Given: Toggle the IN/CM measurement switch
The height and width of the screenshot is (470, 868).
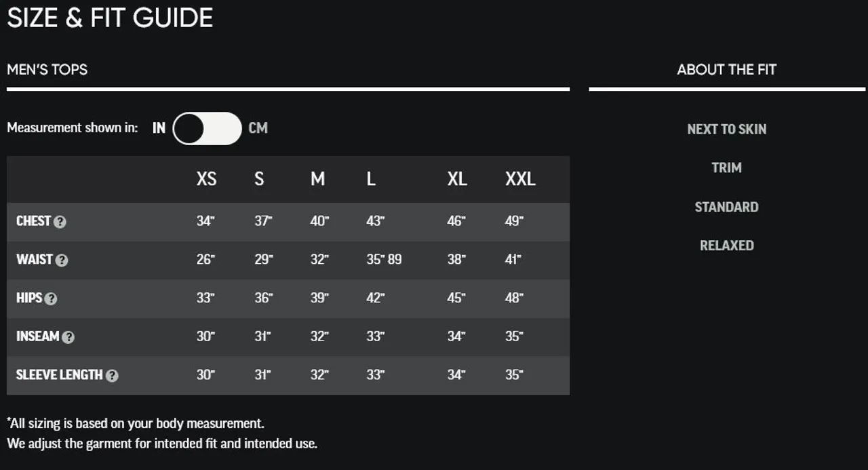Looking at the screenshot, I should pyautogui.click(x=207, y=128).
